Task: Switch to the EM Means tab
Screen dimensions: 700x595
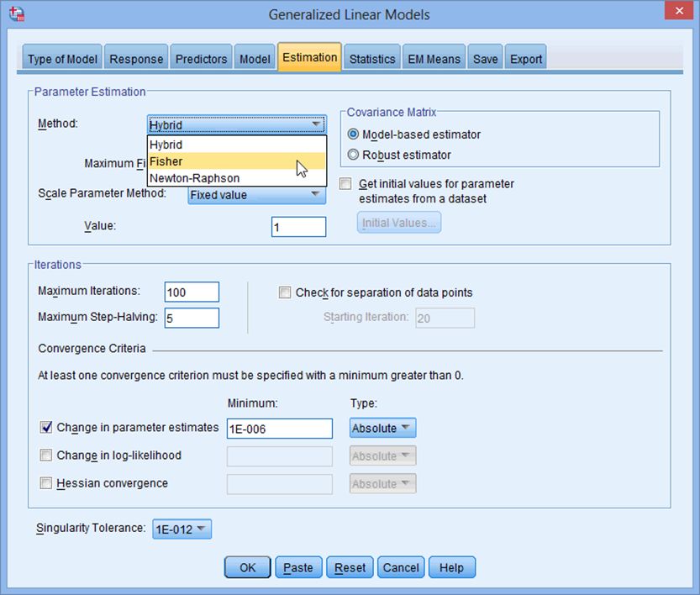Action: (x=434, y=59)
